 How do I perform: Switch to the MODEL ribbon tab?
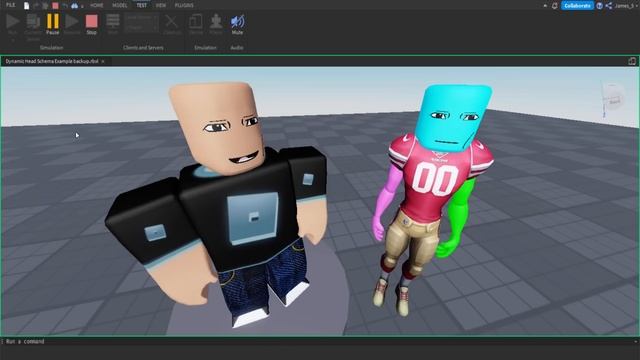point(120,5)
